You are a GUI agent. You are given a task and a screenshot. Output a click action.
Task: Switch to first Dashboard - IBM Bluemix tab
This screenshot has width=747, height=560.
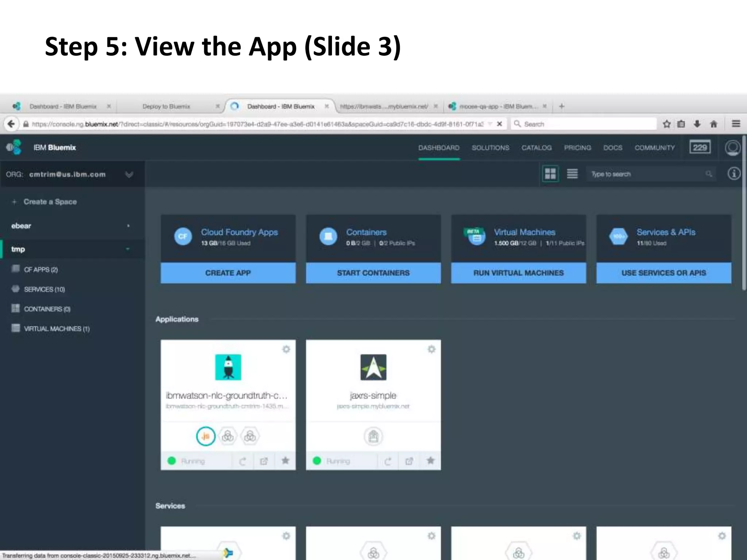point(63,106)
